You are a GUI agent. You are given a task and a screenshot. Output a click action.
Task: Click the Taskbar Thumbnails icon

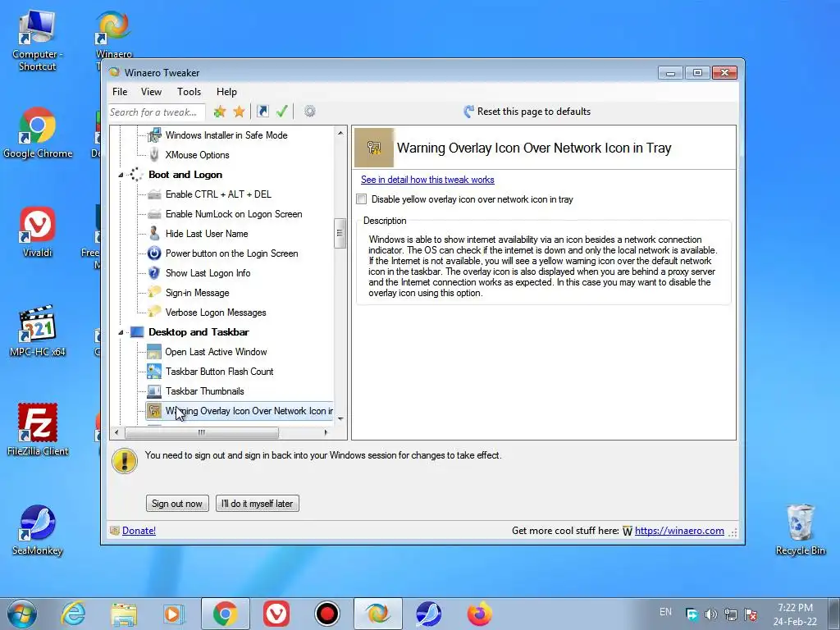[x=154, y=391]
